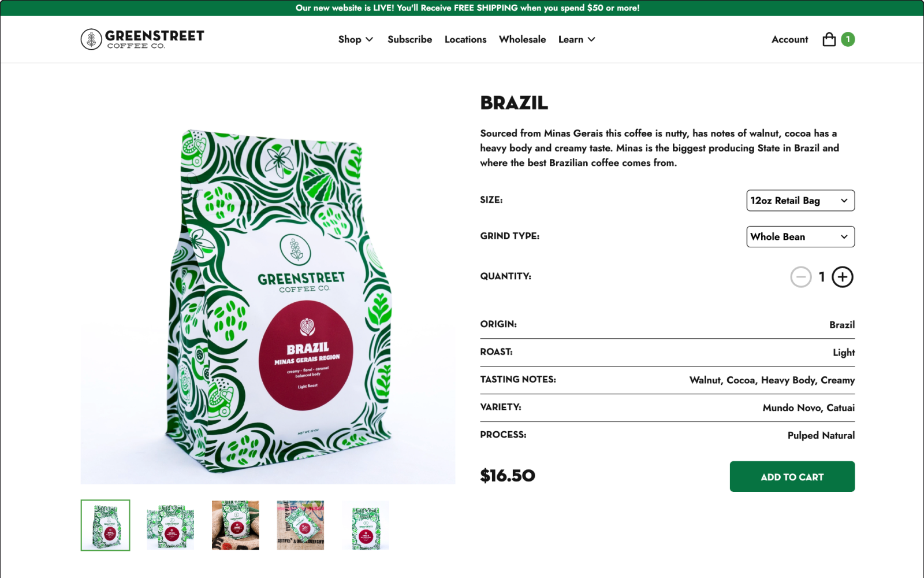Open the fourth thumbnail of bag lying flat
The height and width of the screenshot is (578, 924).
[x=300, y=525]
